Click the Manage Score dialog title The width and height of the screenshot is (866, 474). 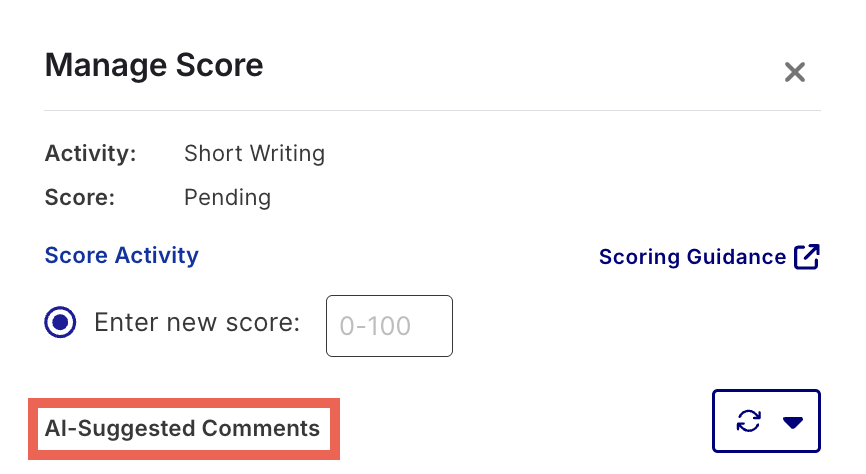coord(154,66)
